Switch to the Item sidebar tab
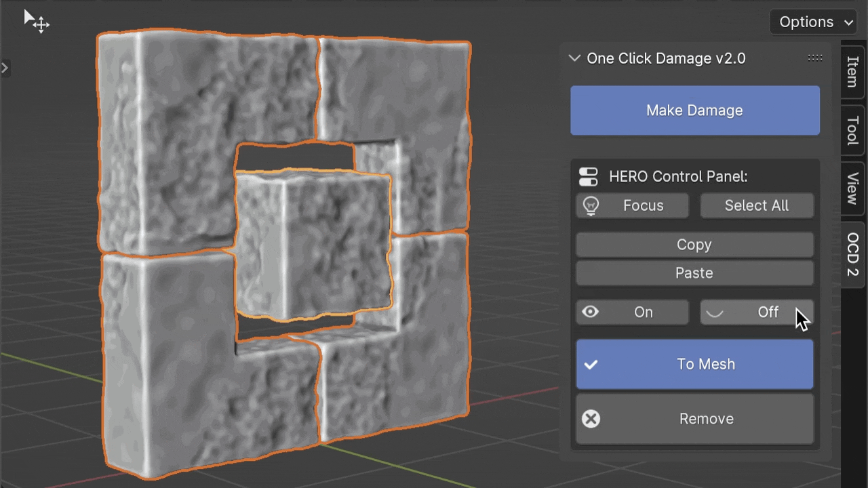 pos(853,71)
